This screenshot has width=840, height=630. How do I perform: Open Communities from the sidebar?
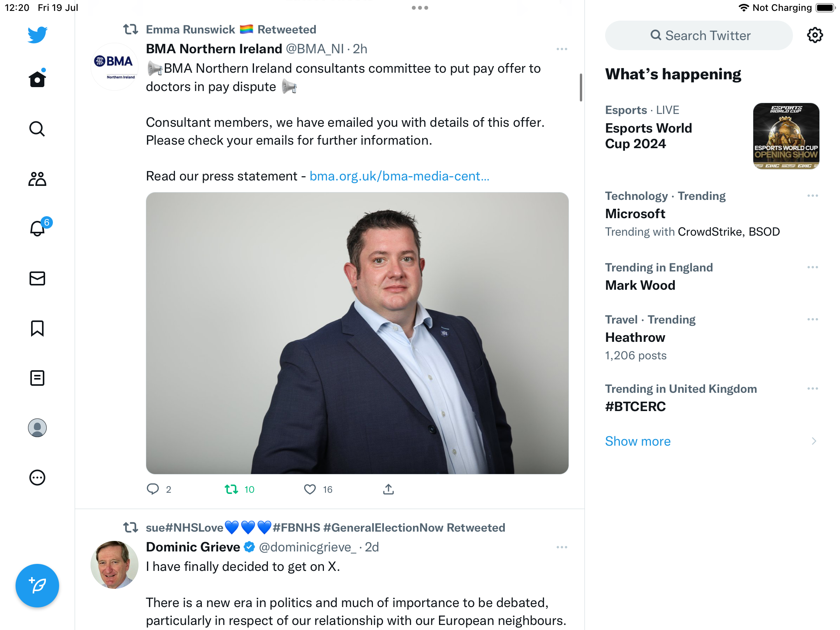click(x=37, y=179)
